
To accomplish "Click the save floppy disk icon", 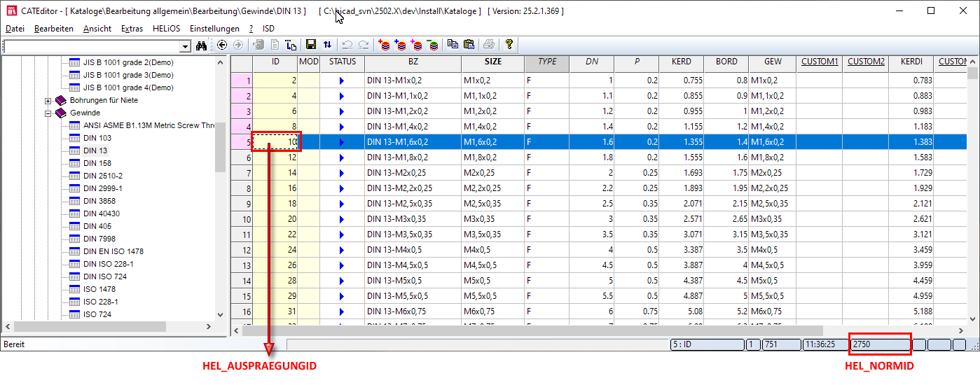I will pos(311,45).
